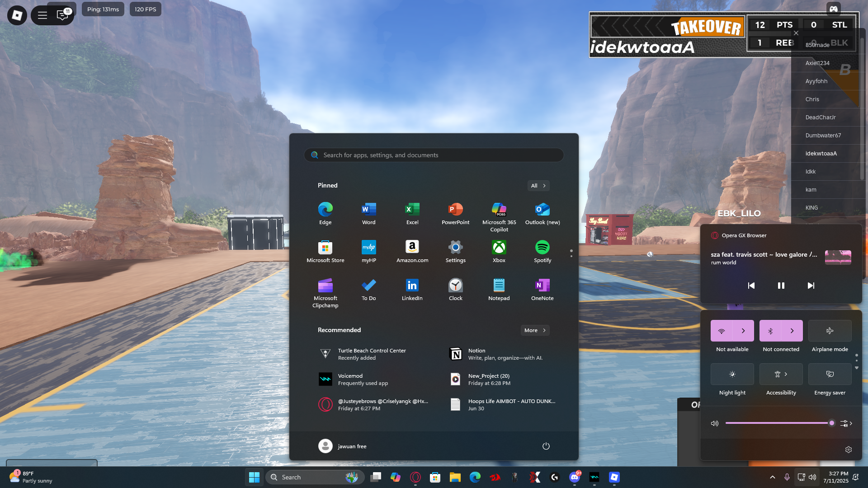Image resolution: width=868 pixels, height=488 pixels.
Task: Show hidden icons in the system tray
Action: [773, 477]
